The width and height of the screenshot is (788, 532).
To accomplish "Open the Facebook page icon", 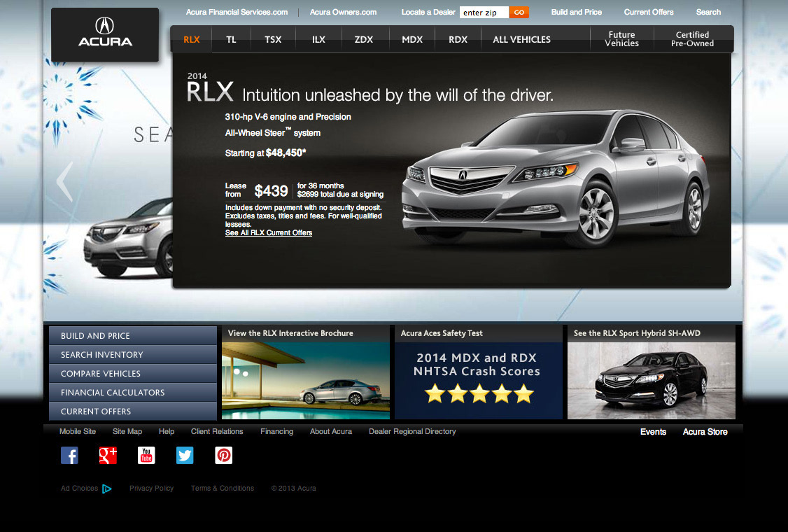I will (69, 456).
